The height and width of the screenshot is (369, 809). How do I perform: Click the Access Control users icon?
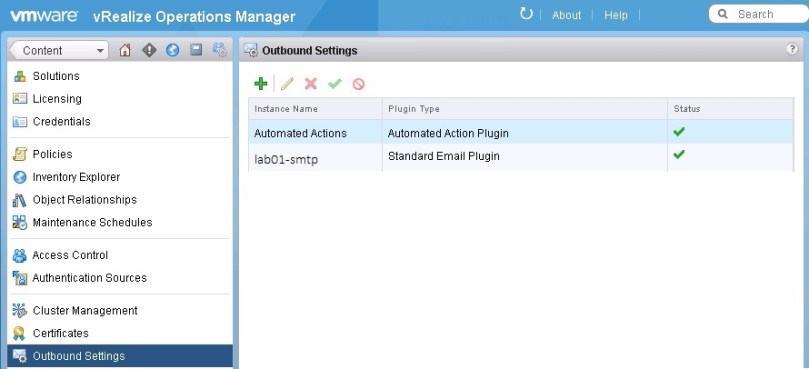tap(20, 255)
